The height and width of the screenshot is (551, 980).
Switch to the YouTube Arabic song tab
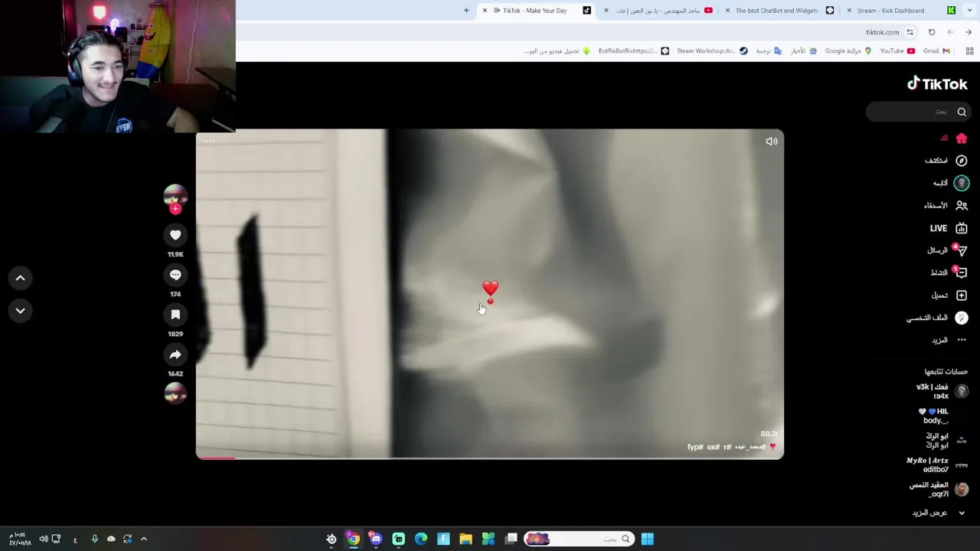[x=658, y=11]
